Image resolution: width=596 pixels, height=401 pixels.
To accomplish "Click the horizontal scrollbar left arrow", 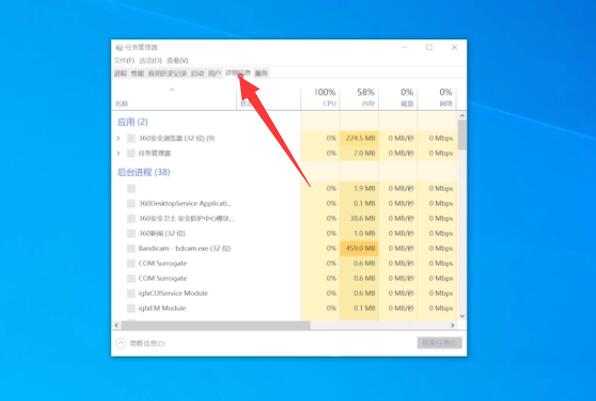I will pyautogui.click(x=116, y=325).
